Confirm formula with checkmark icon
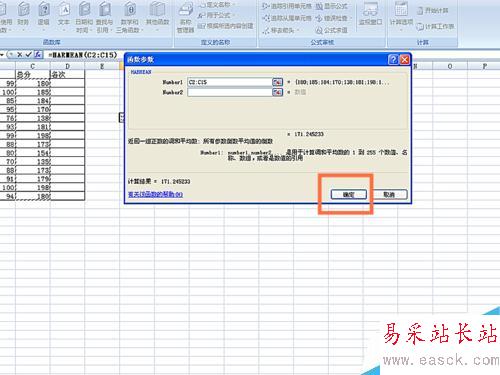The image size is (500, 375). pos(29,55)
